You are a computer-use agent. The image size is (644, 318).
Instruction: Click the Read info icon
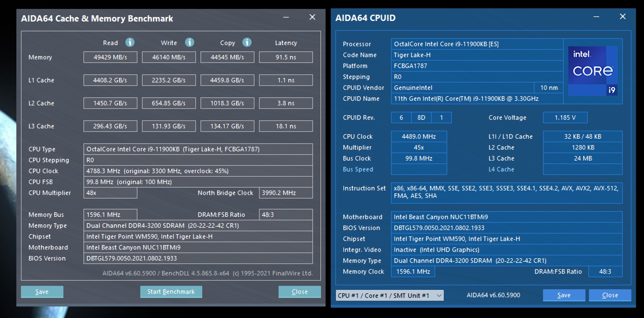tap(130, 43)
